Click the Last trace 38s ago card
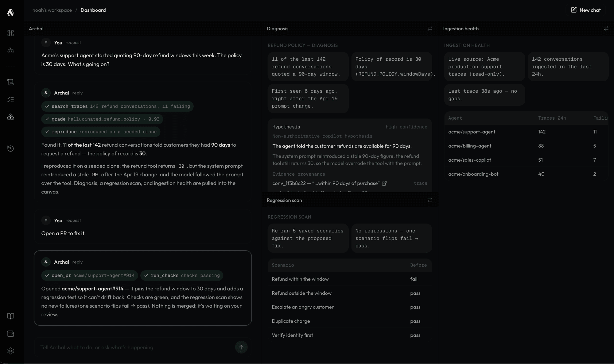614x364 pixels. (x=484, y=95)
